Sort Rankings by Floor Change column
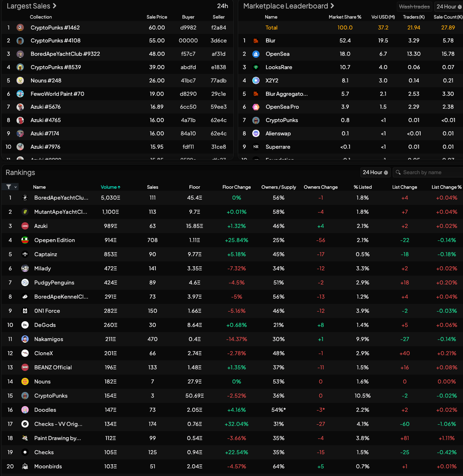This screenshot has height=476, width=463. [237, 187]
